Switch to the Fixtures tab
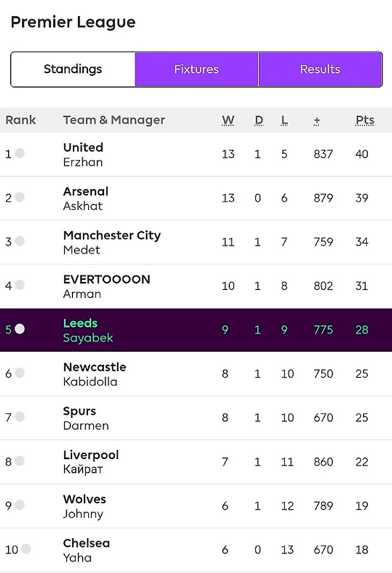The image size is (392, 573). [197, 69]
